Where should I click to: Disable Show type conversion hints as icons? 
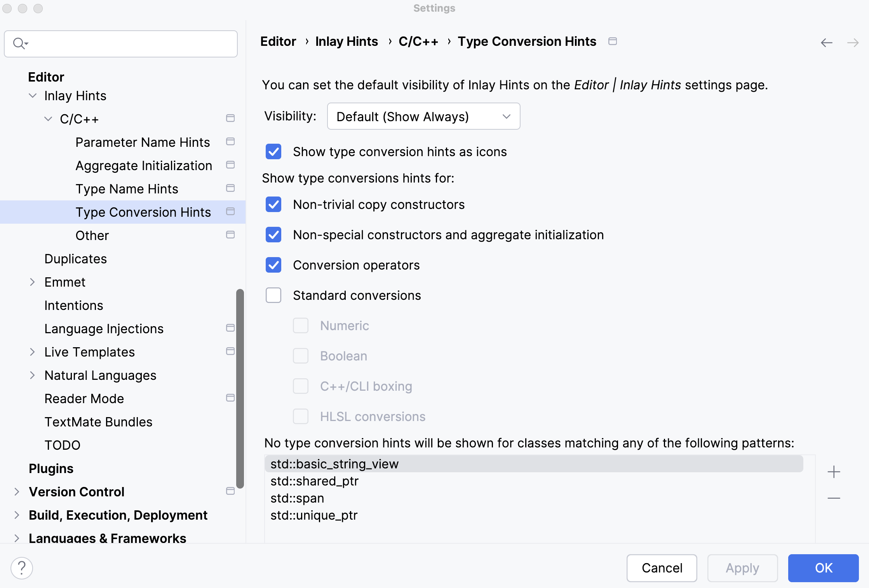pyautogui.click(x=273, y=152)
